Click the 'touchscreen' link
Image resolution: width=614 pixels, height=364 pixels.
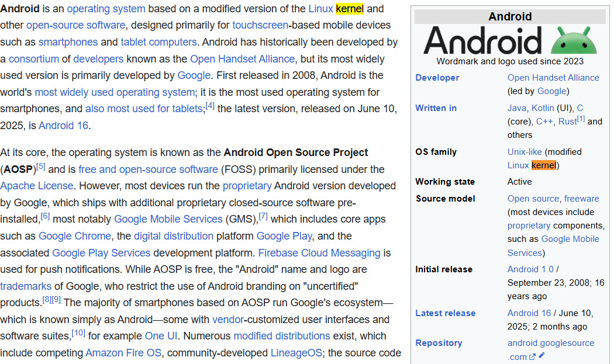coord(260,26)
